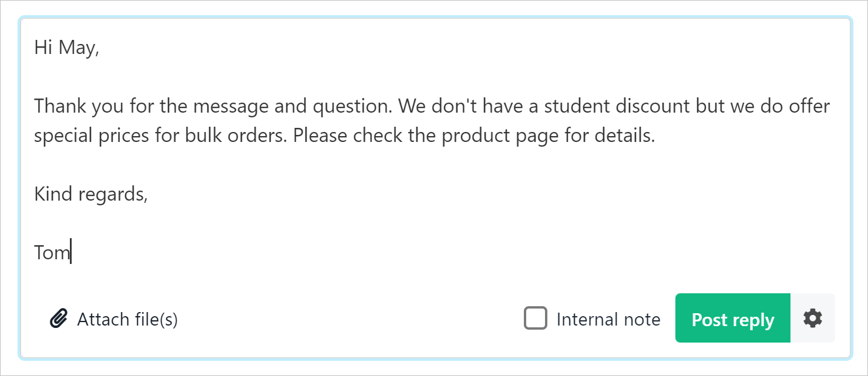868x376 pixels.
Task: Click on the Kind regards, line
Action: pyautogui.click(x=91, y=194)
